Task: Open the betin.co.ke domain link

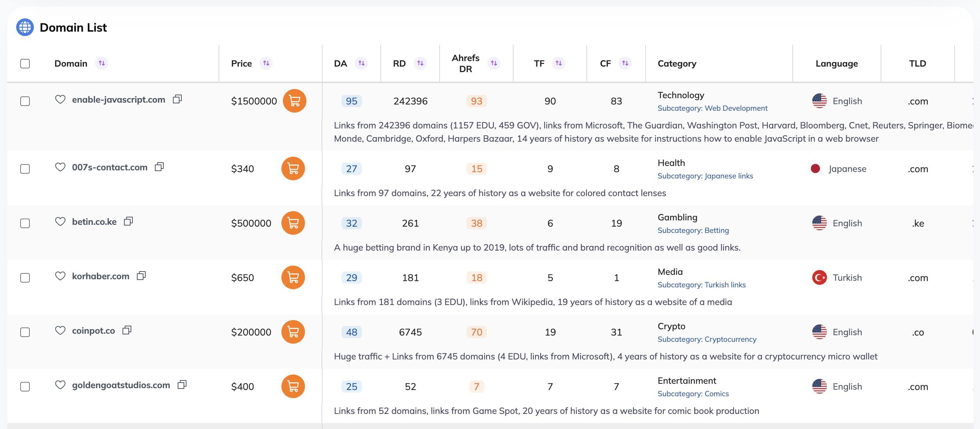Action: tap(94, 221)
